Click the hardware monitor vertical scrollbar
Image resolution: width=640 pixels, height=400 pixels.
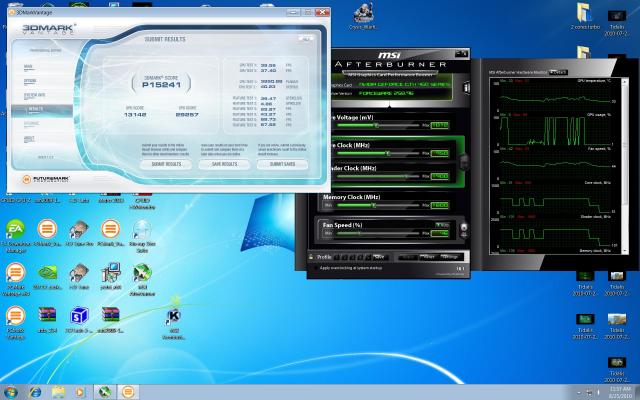click(x=624, y=165)
